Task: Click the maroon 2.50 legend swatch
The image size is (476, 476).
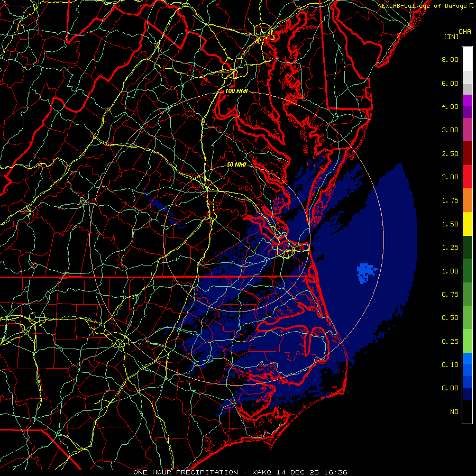Action: 467,153
